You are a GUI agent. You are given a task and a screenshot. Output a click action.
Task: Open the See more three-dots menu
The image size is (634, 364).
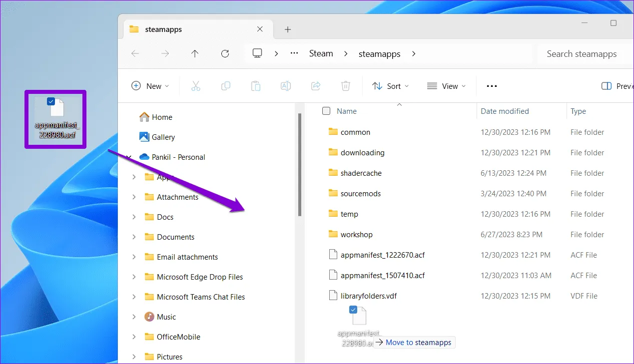492,86
